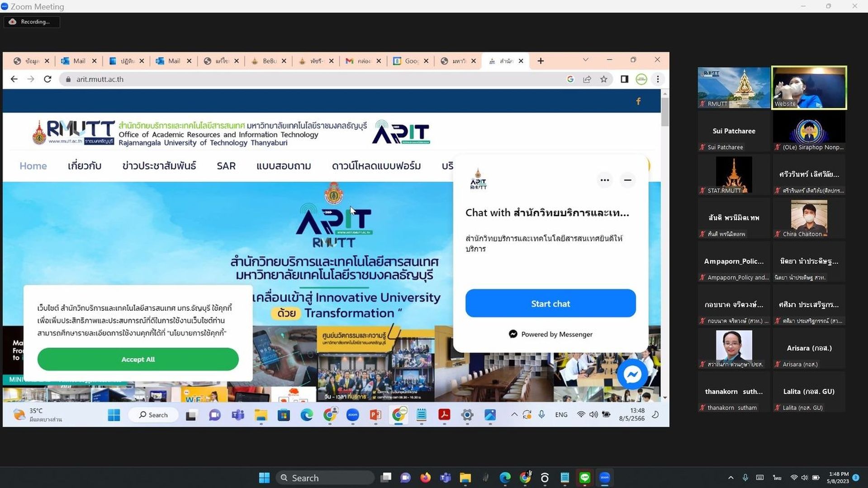
Task: Minimize the Messenger chat widget
Action: (627, 180)
